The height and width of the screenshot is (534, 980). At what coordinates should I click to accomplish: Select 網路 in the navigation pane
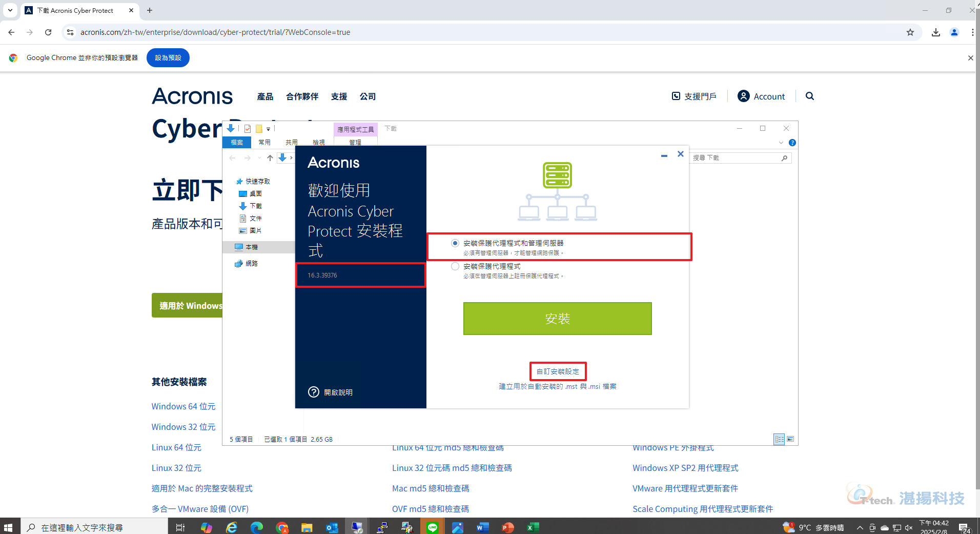pos(247,263)
